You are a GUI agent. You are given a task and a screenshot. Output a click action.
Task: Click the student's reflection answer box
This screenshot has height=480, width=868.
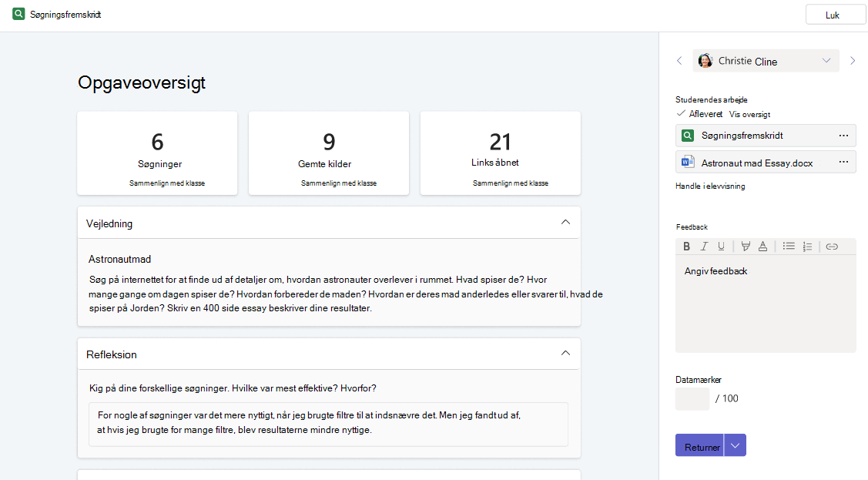(x=328, y=424)
